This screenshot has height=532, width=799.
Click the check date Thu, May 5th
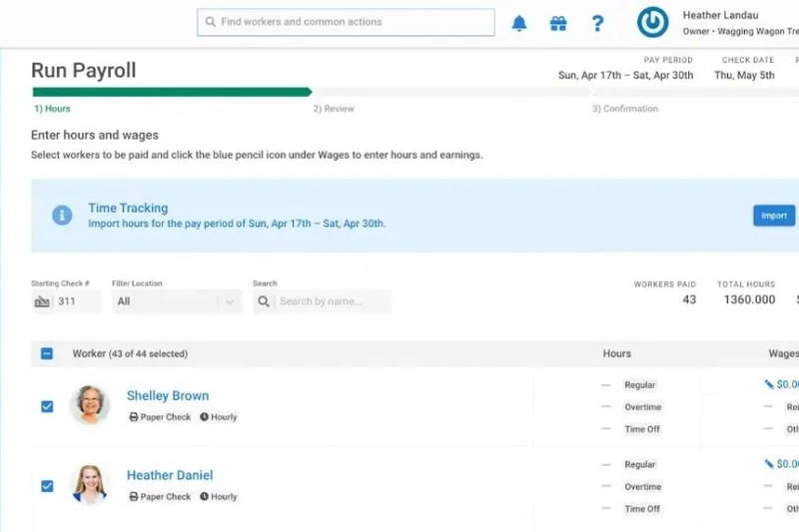pos(744,75)
